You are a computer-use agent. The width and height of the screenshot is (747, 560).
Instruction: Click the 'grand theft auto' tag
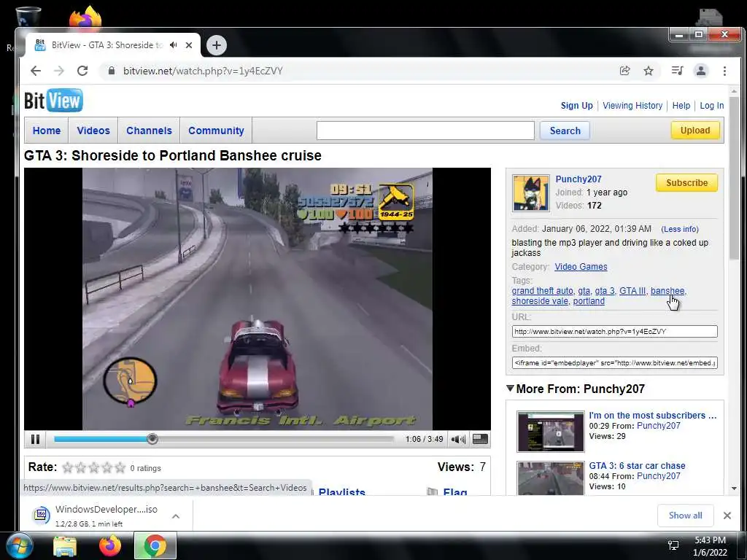pos(542,291)
